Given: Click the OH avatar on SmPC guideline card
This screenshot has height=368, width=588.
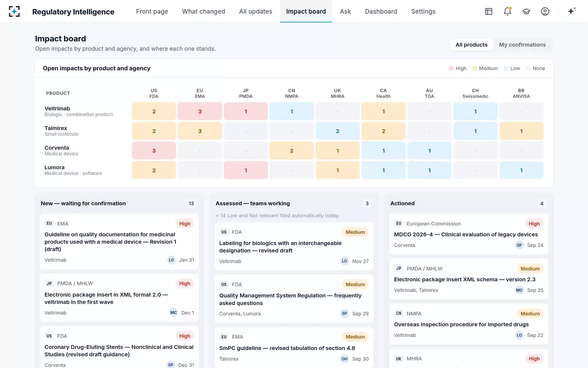Looking at the screenshot, I should pyautogui.click(x=345, y=359).
